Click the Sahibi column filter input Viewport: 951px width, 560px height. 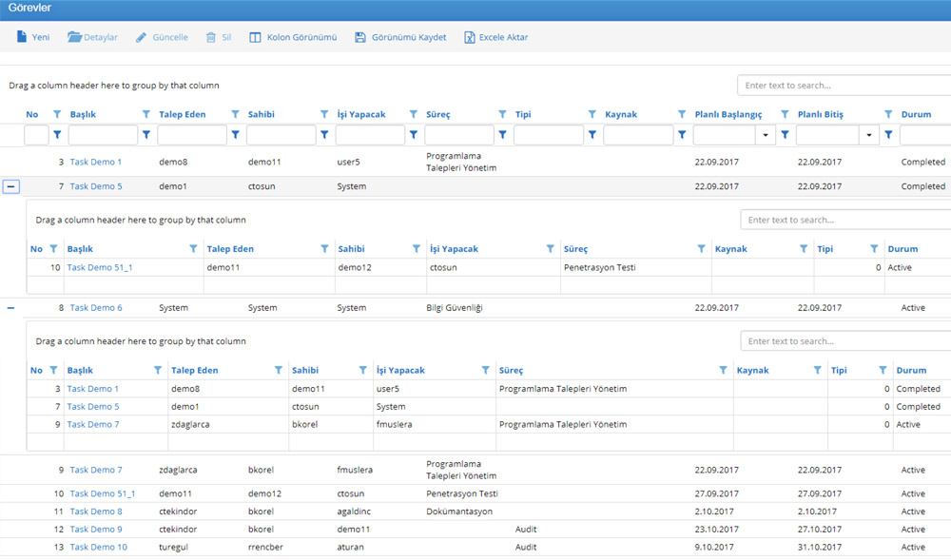pos(281,135)
